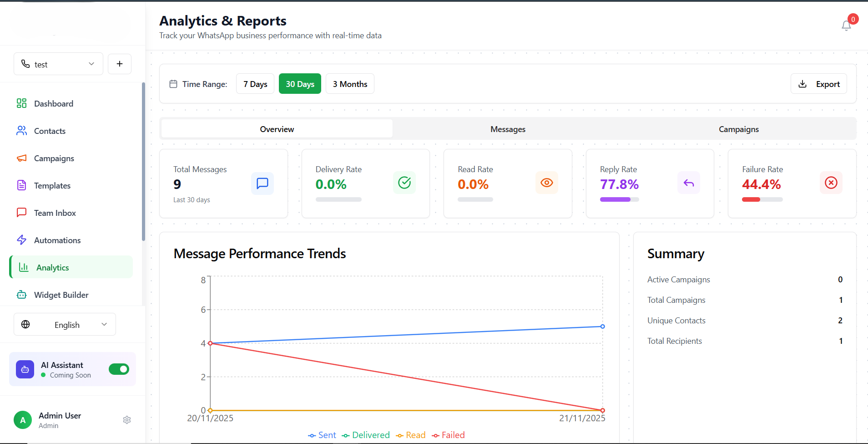
Task: Click the Team Inbox chat icon
Action: click(x=21, y=213)
